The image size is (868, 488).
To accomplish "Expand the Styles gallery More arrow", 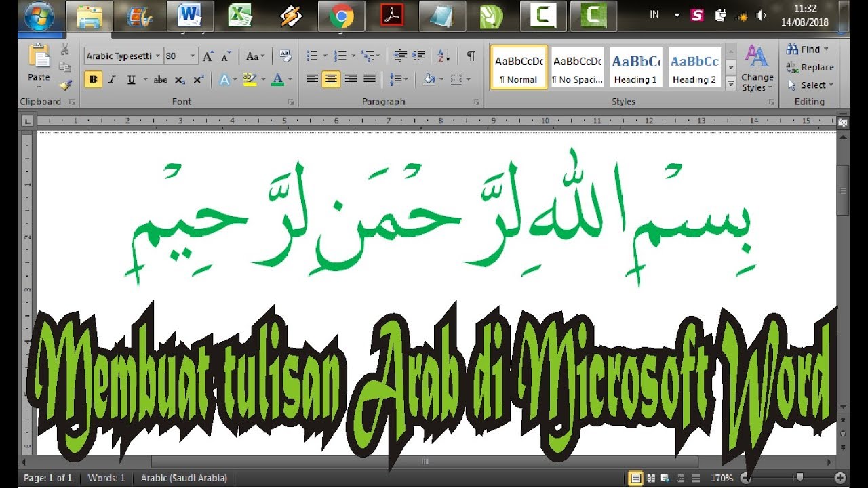I will [731, 84].
